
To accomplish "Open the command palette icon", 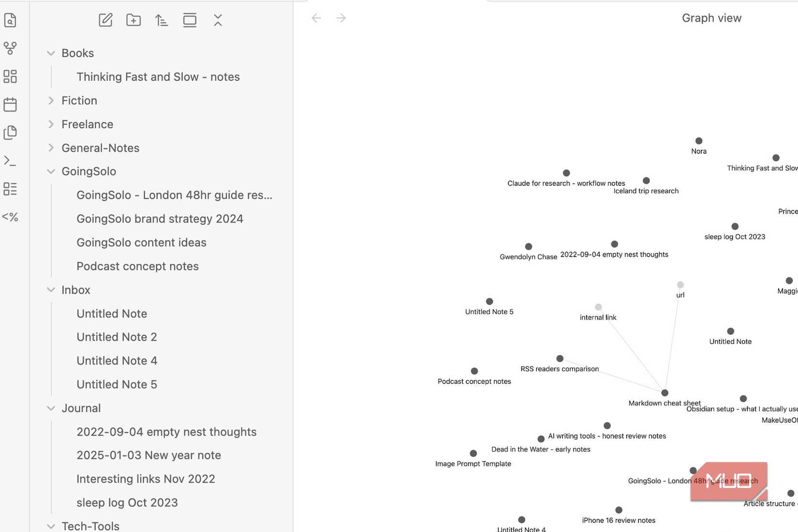I will pos(10,161).
